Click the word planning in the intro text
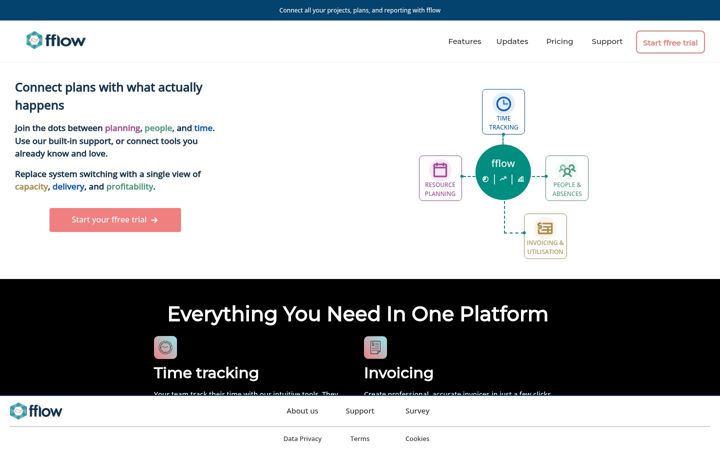This screenshot has width=720, height=450. pyautogui.click(x=123, y=128)
